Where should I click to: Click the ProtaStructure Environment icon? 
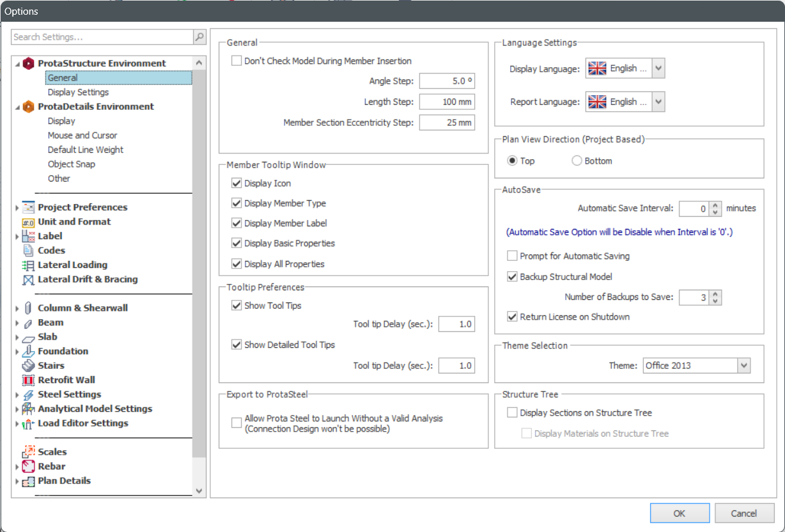pyautogui.click(x=29, y=63)
